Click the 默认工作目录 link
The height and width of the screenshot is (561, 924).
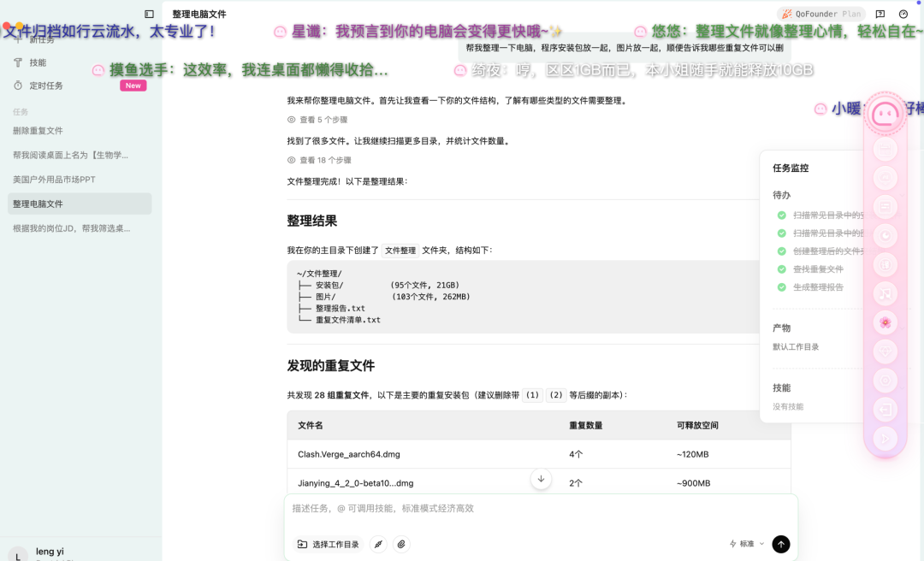(x=796, y=347)
